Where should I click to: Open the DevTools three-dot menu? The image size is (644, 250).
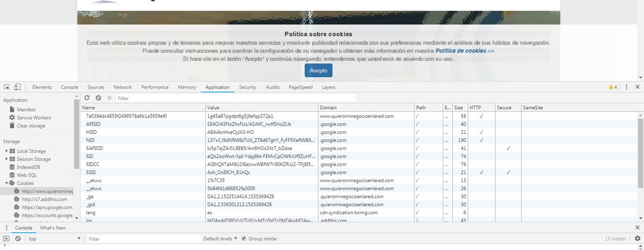pyautogui.click(x=626, y=87)
